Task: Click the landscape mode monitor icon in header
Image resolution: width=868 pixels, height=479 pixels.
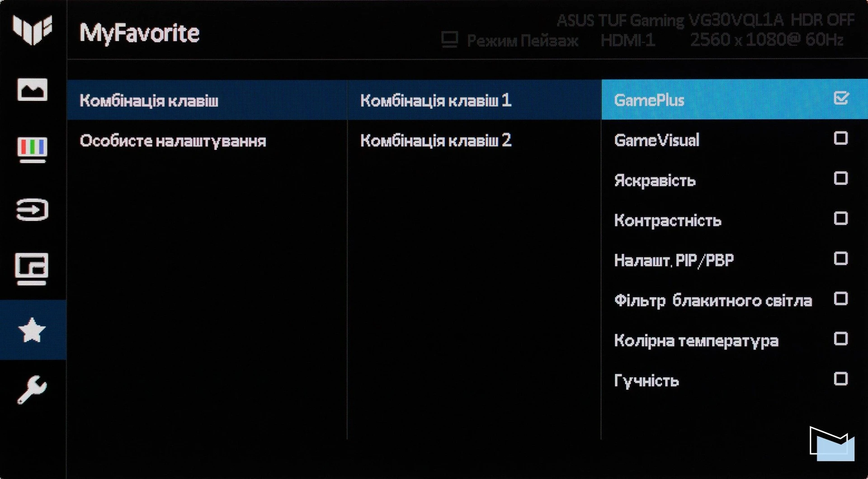Action: pyautogui.click(x=449, y=40)
